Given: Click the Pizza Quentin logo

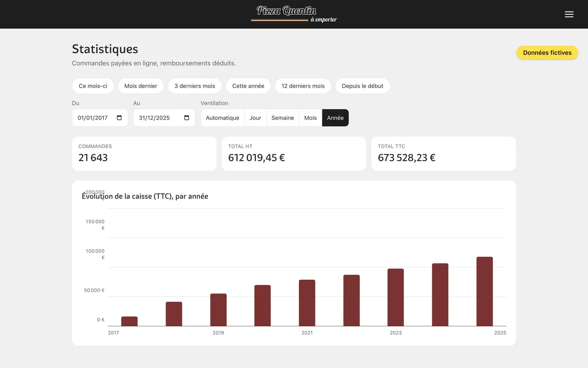Looking at the screenshot, I should [x=294, y=14].
